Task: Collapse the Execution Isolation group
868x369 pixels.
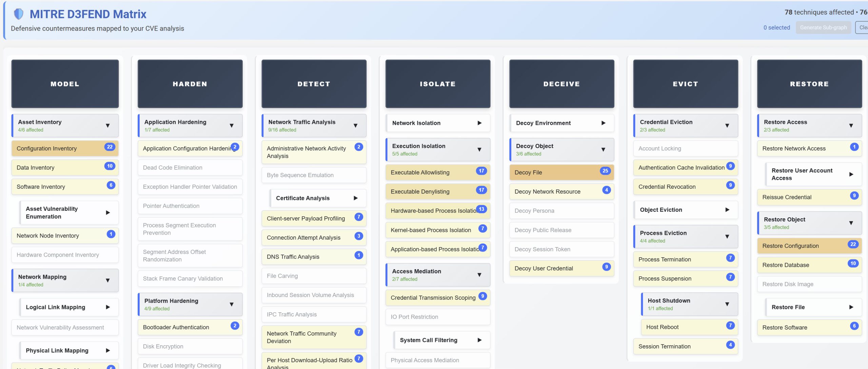Action: click(438, 149)
